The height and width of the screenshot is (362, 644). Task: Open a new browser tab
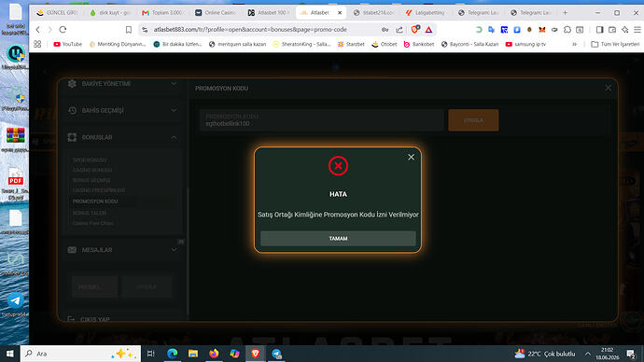pos(566,13)
